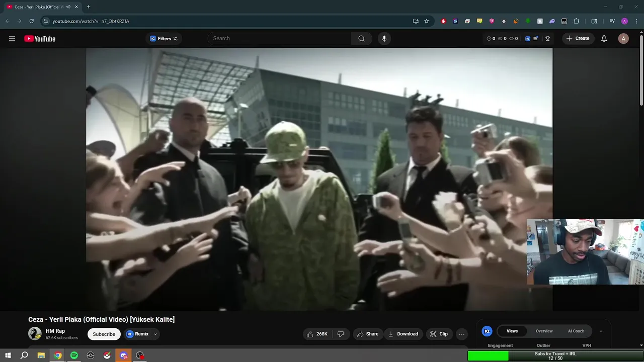
Task: Open more actions three-dot menu
Action: (x=462, y=334)
